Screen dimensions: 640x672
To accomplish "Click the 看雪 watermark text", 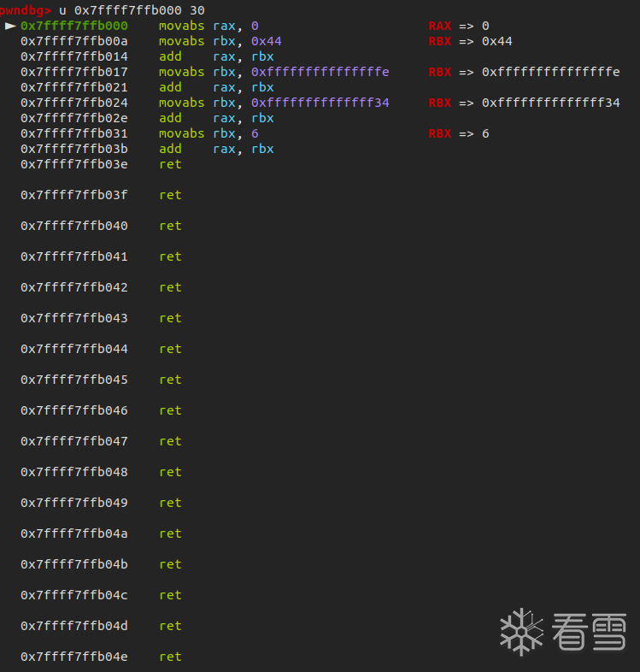I will coord(589,632).
